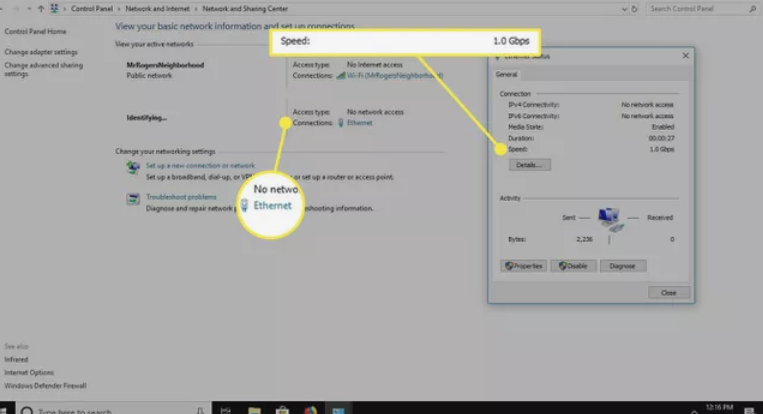Go to Control Panel Home
Image resolution: width=763 pixels, height=414 pixels.
coord(33,31)
